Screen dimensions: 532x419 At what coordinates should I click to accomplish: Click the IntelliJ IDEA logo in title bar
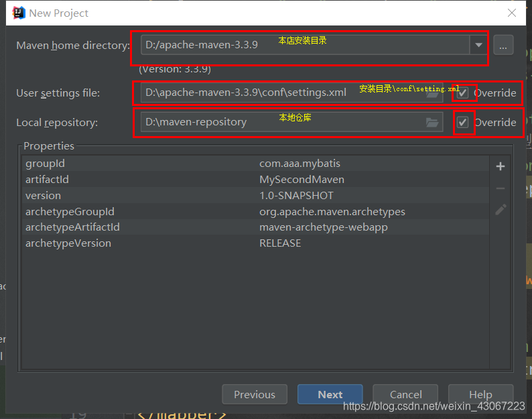point(19,13)
